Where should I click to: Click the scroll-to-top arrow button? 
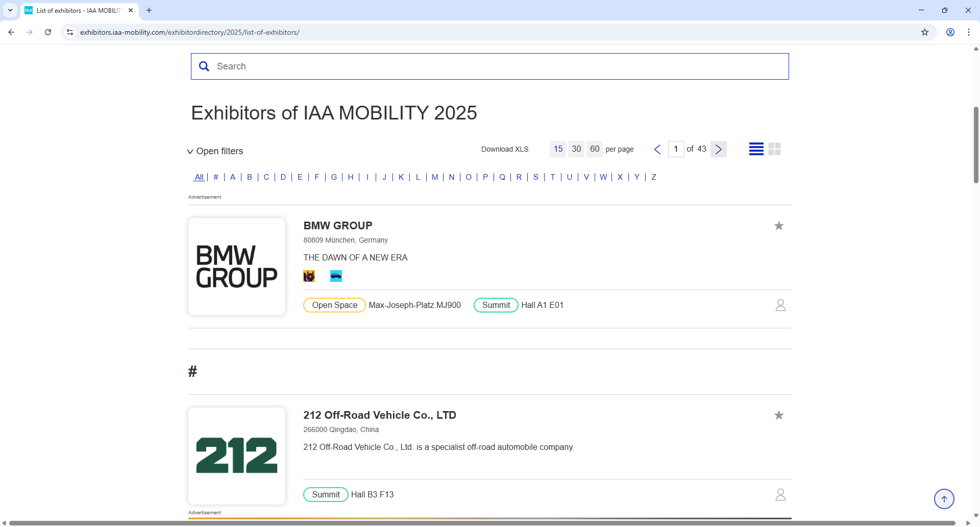[944, 499]
